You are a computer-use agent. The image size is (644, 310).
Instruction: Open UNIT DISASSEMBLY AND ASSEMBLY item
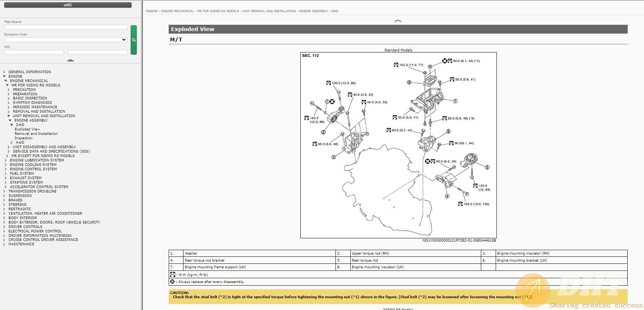click(44, 147)
